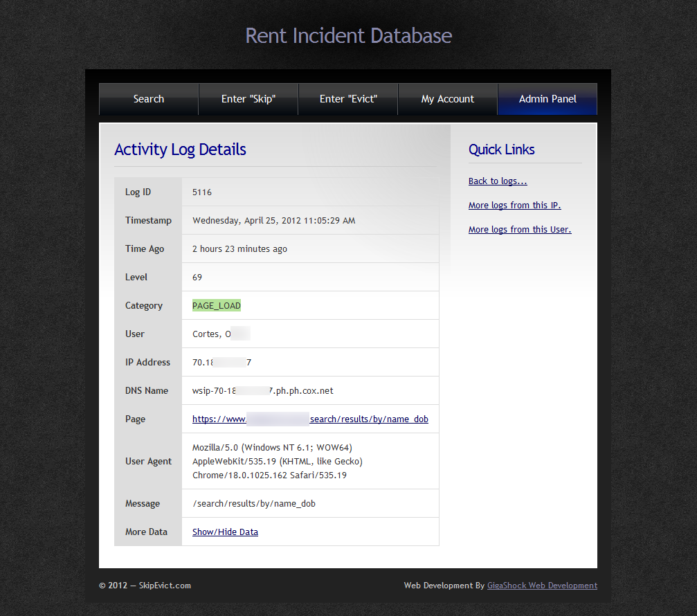The image size is (697, 616).
Task: Select the Timestamp value text
Action: (x=274, y=220)
